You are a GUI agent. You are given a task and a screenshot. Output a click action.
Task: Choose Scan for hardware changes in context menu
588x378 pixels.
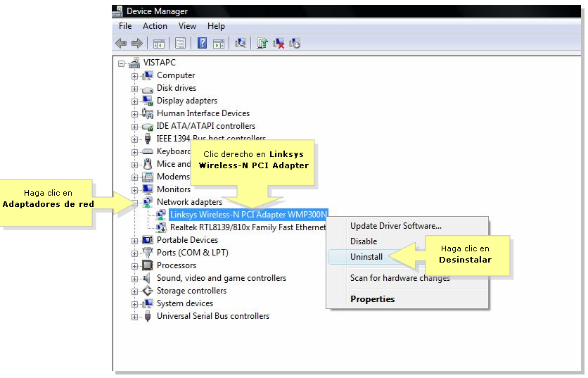pyautogui.click(x=408, y=278)
